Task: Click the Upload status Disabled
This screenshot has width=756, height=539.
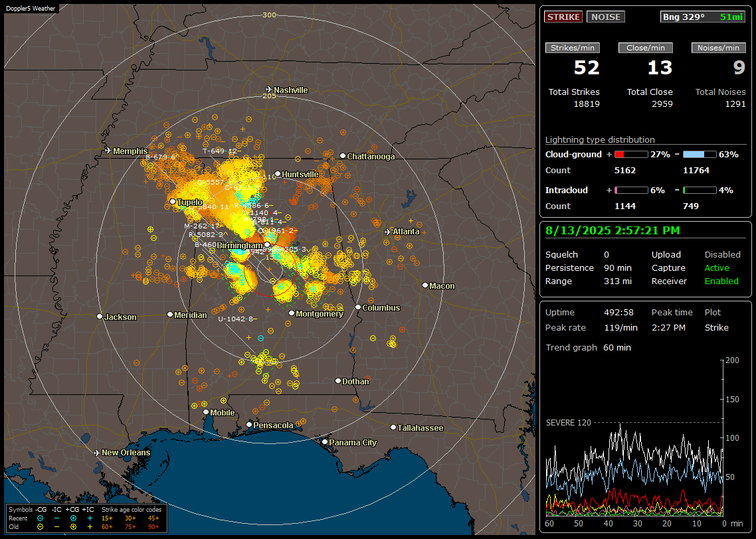Action: [722, 255]
